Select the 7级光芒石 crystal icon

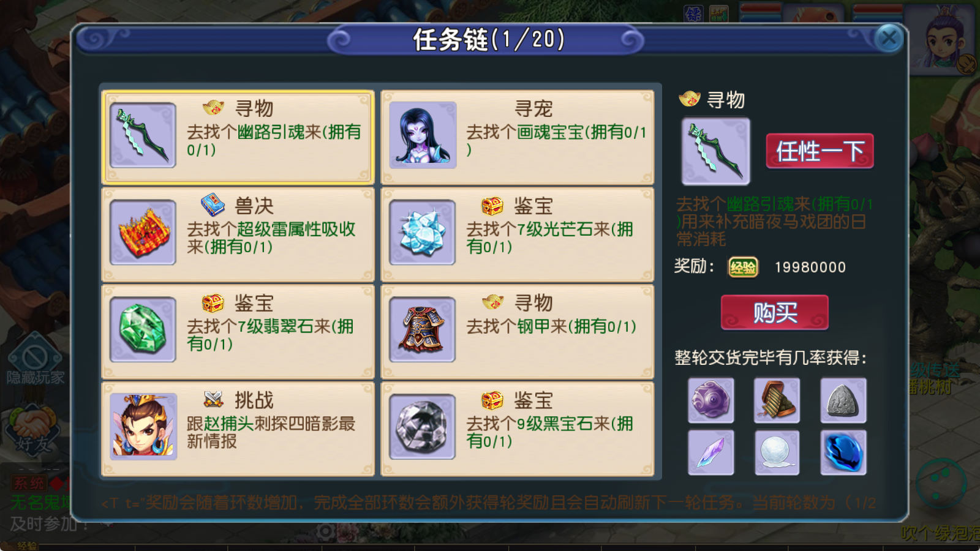[x=423, y=233]
